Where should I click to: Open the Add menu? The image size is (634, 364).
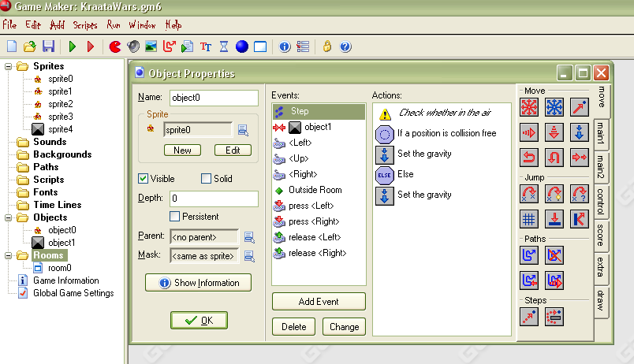(57, 25)
